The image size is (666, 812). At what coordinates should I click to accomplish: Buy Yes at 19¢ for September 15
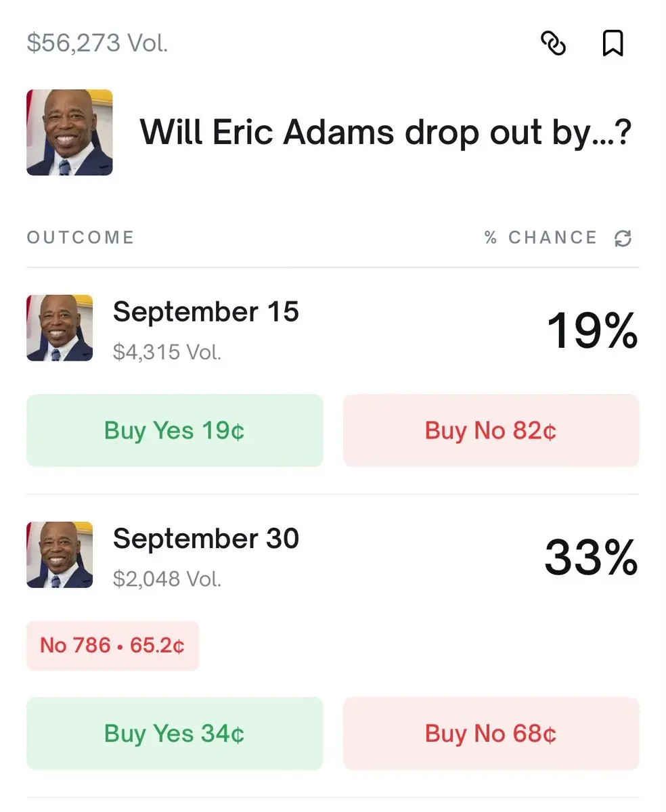(x=175, y=430)
